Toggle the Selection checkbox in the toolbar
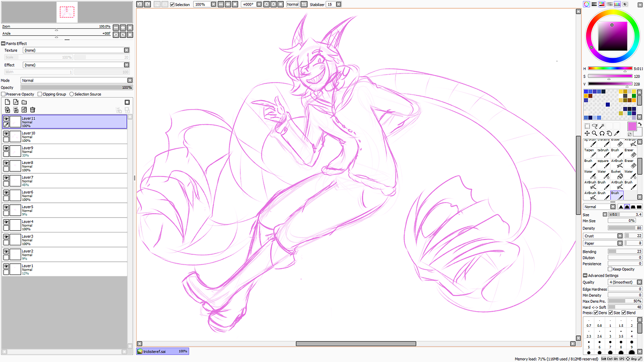Image resolution: width=644 pixels, height=362 pixels. click(x=173, y=5)
